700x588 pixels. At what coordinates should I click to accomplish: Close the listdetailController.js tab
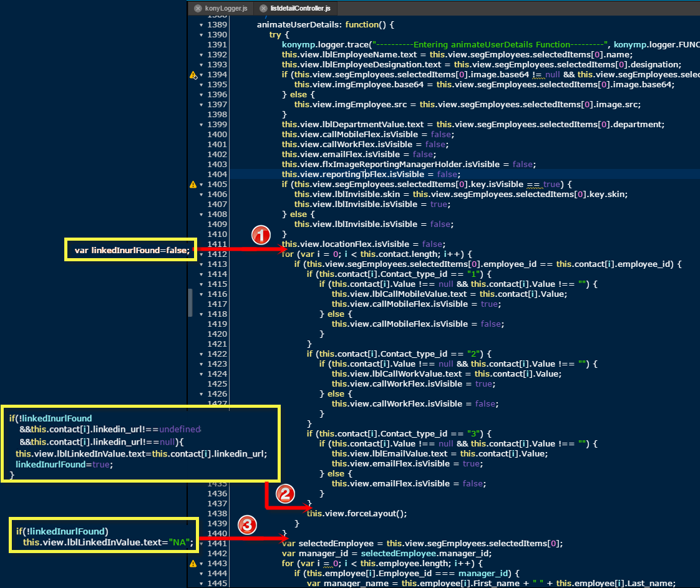pyautogui.click(x=263, y=9)
